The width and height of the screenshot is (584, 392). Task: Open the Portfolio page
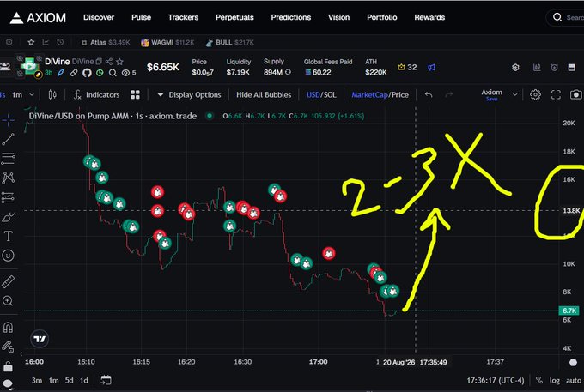382,17
